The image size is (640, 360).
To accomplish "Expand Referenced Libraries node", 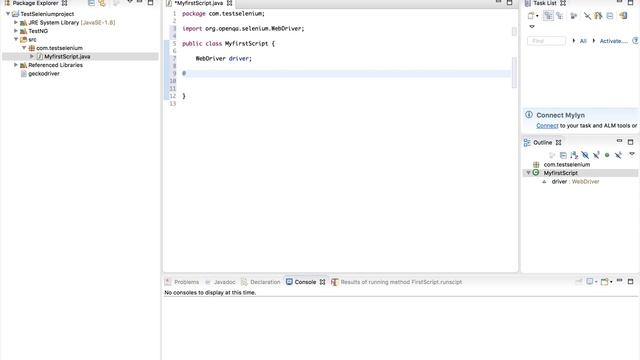I will pos(16,65).
